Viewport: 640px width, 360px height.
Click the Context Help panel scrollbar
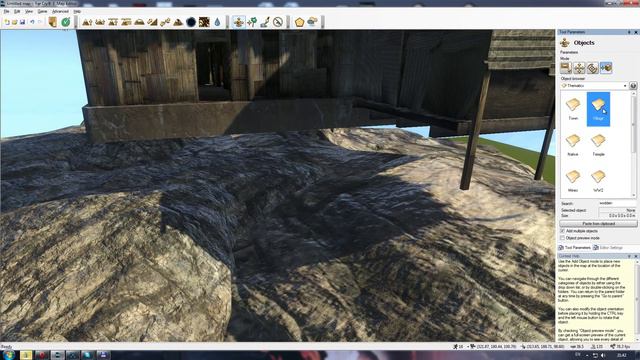[x=637, y=300]
